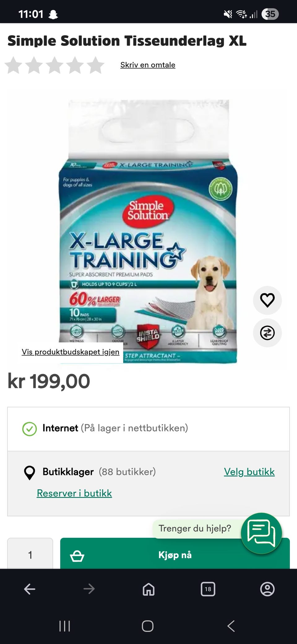The image size is (297, 644).
Task: Choose a store via Velg butikk
Action: 249,472
